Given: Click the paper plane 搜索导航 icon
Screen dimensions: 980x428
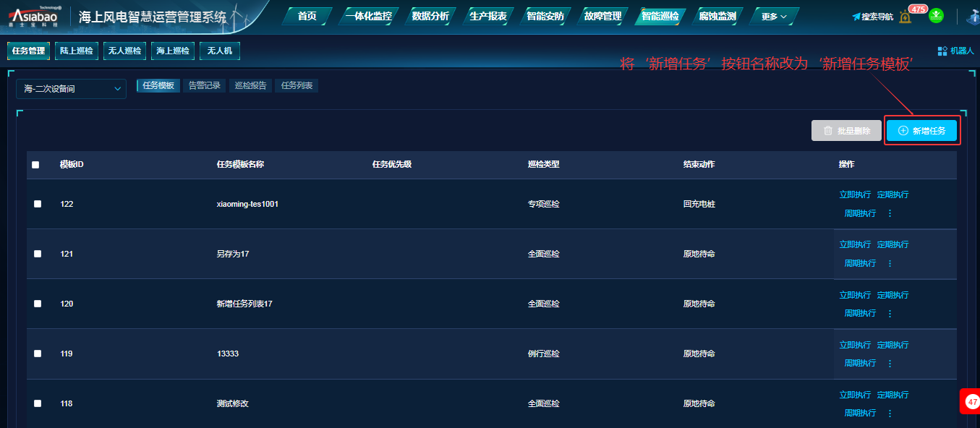Looking at the screenshot, I should click(x=856, y=17).
